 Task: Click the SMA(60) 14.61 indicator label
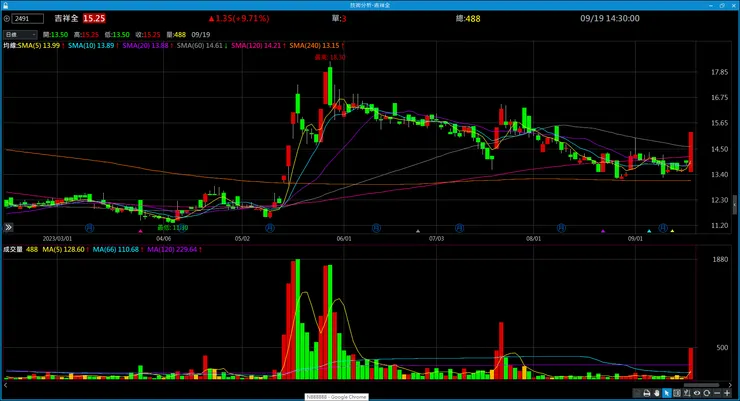click(x=200, y=46)
